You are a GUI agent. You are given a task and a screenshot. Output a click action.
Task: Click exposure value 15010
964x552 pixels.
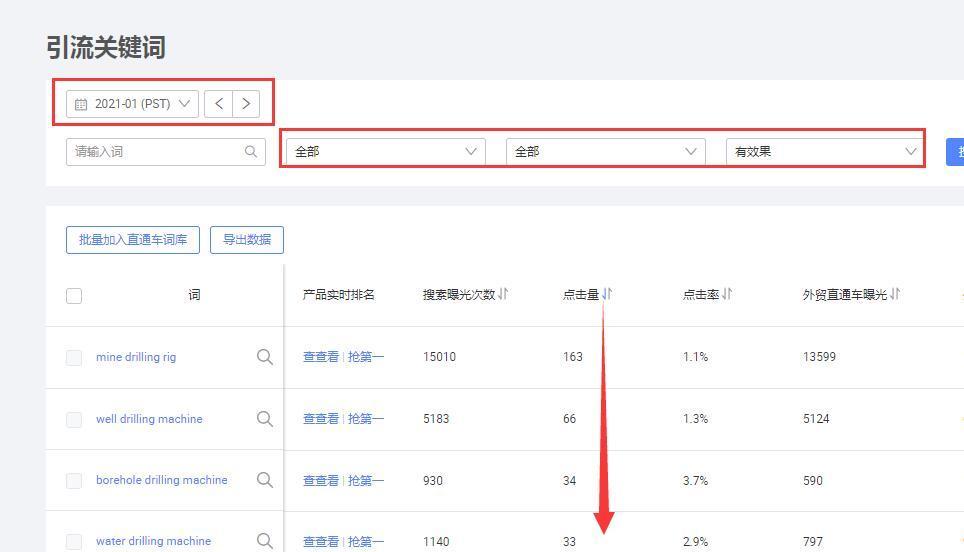(x=440, y=357)
